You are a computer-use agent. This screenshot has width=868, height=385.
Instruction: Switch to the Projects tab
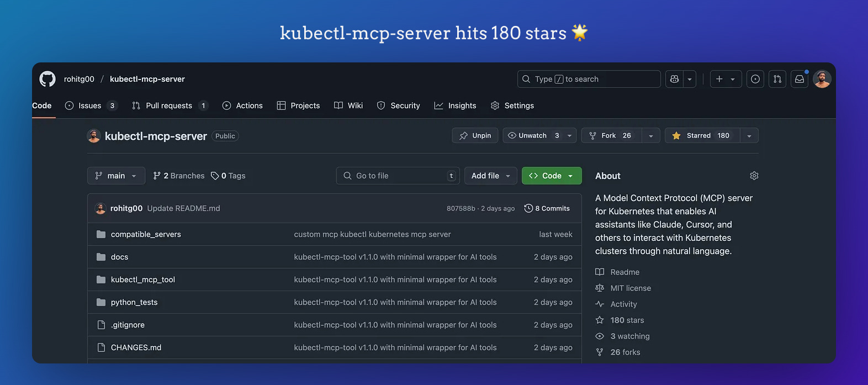tap(298, 106)
